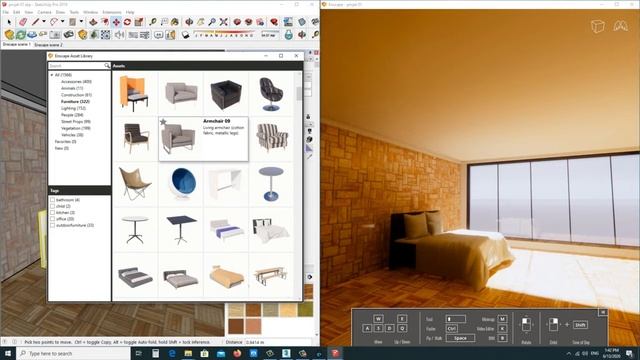
Task: Select the Orbit tool
Action: tap(189, 22)
